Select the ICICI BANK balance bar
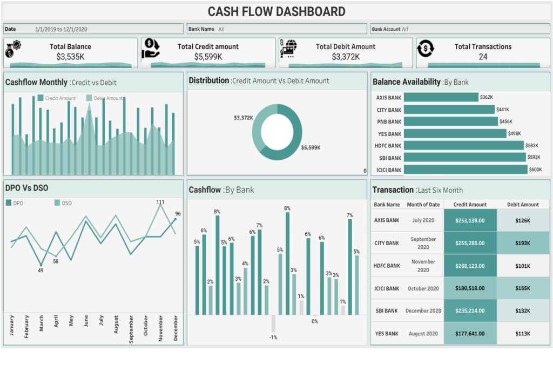The width and height of the screenshot is (553, 392). point(466,170)
